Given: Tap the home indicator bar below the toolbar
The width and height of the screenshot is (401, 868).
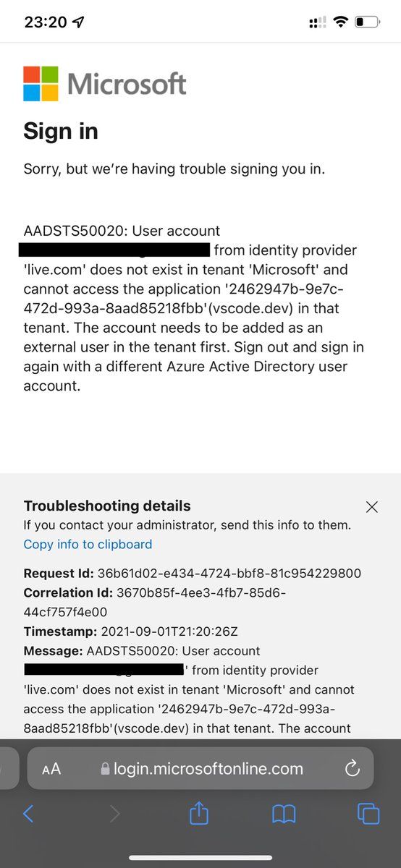Looking at the screenshot, I should tap(200, 858).
